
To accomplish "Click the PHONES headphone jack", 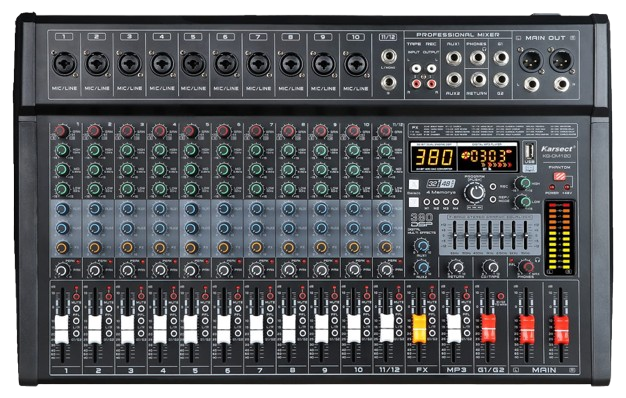I will pyautogui.click(x=477, y=58).
